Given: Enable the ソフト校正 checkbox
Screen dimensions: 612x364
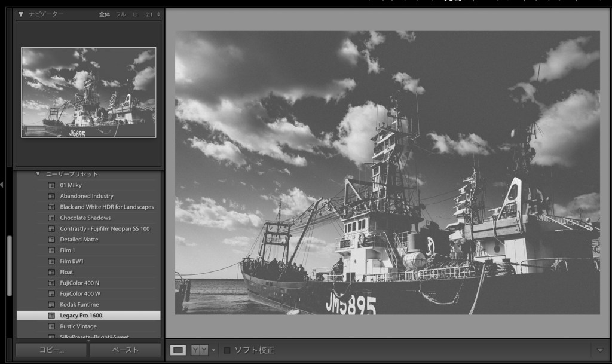Looking at the screenshot, I should click(227, 350).
